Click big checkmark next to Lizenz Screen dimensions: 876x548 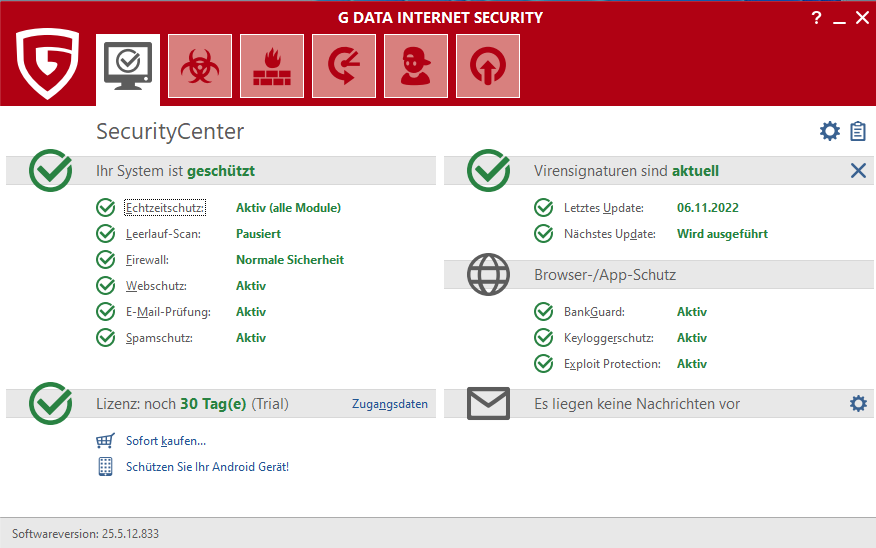(51, 403)
